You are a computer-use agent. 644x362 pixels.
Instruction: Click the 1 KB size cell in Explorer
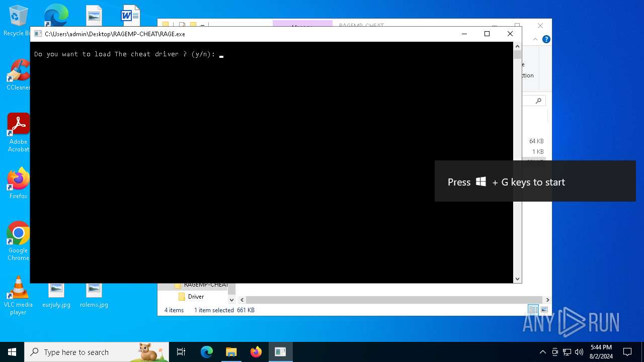tap(538, 152)
